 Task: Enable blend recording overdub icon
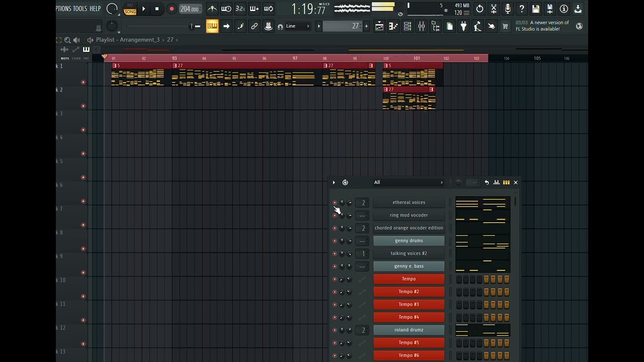point(255,9)
